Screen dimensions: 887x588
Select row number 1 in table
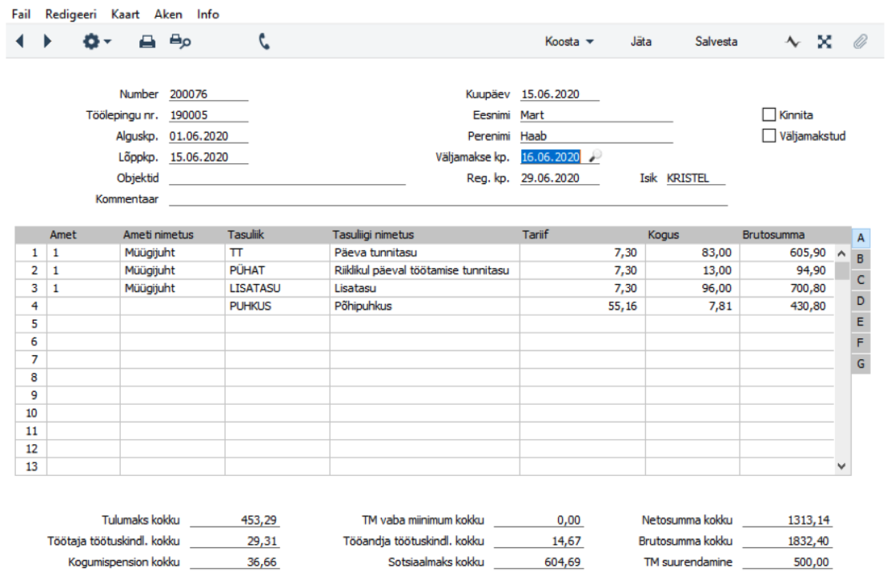(x=31, y=253)
